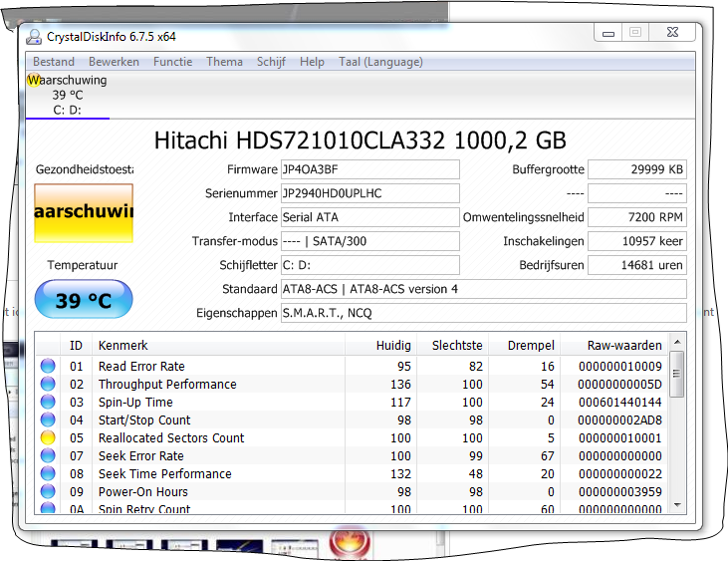This screenshot has width=728, height=561.
Task: Click the Standaard field ATA8-ACS
Action: coord(484,289)
